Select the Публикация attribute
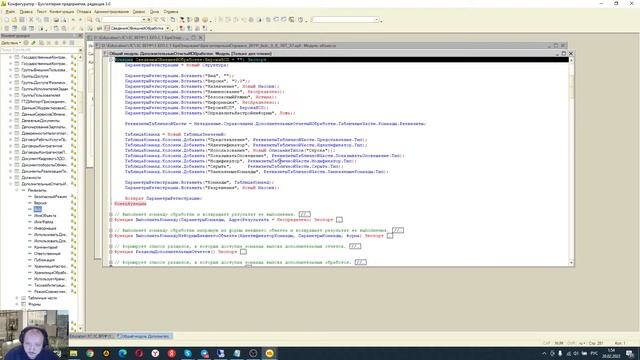The image size is (640, 360). [x=44, y=260]
